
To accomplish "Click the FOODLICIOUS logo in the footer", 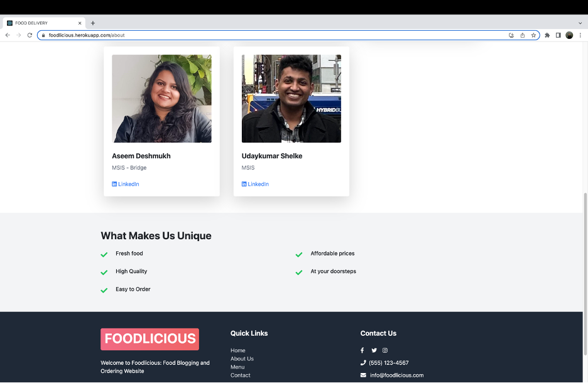I will click(150, 338).
